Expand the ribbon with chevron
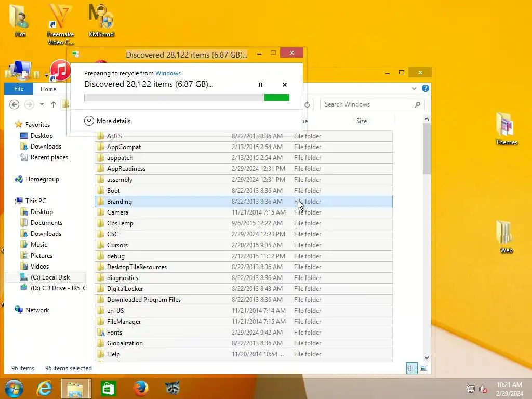 pos(414,88)
